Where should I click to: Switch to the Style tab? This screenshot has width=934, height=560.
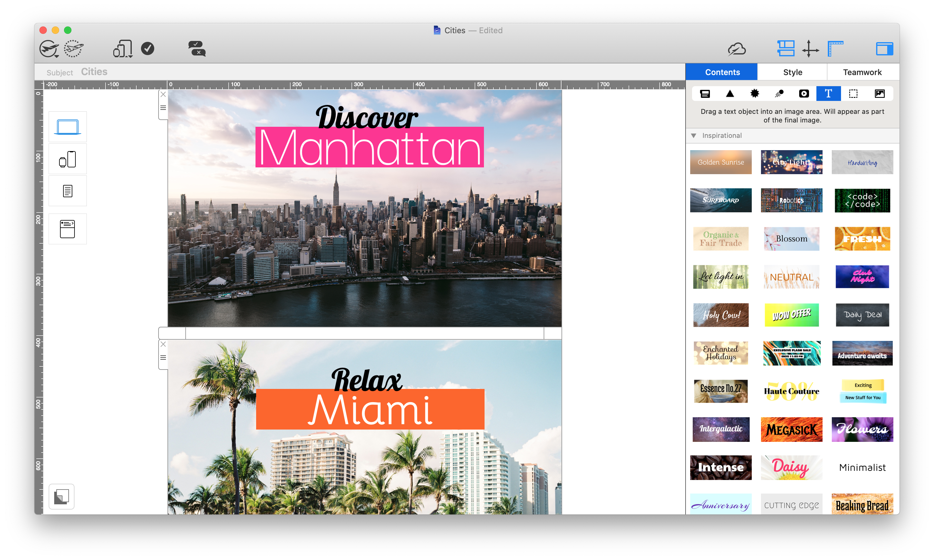click(793, 71)
